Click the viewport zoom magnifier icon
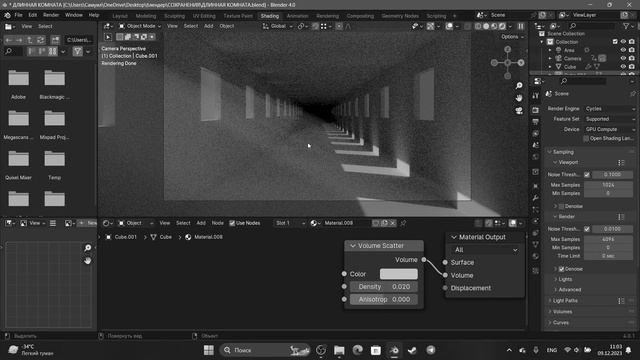 [x=519, y=86]
